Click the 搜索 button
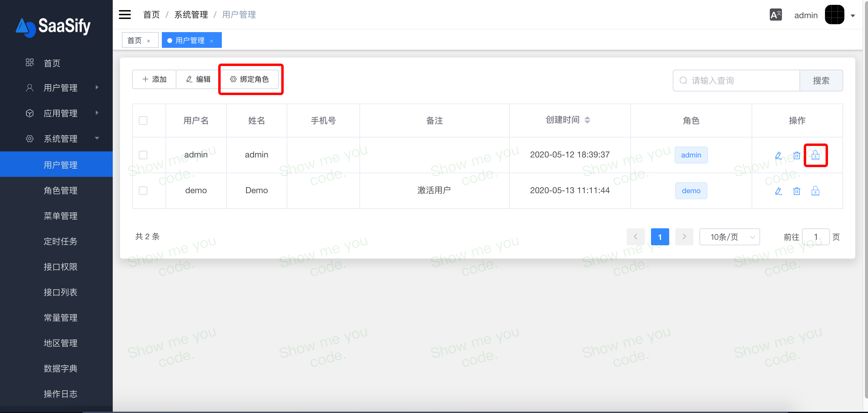The width and height of the screenshot is (868, 413). point(821,81)
